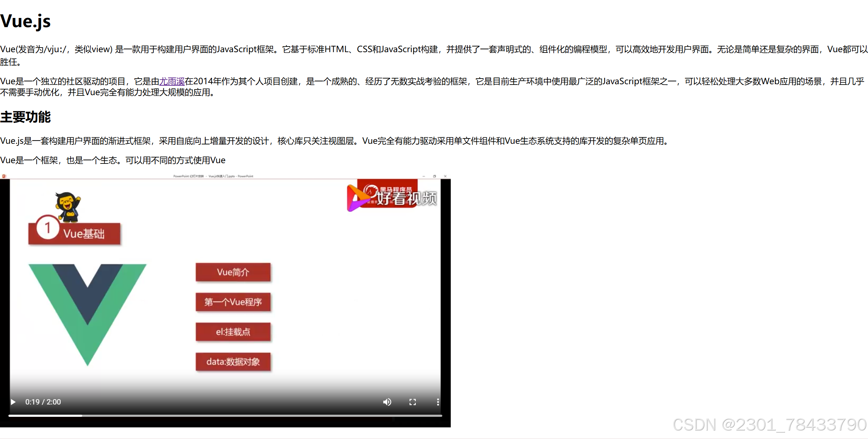
Task: Click the slide window close X
Action: (445, 176)
